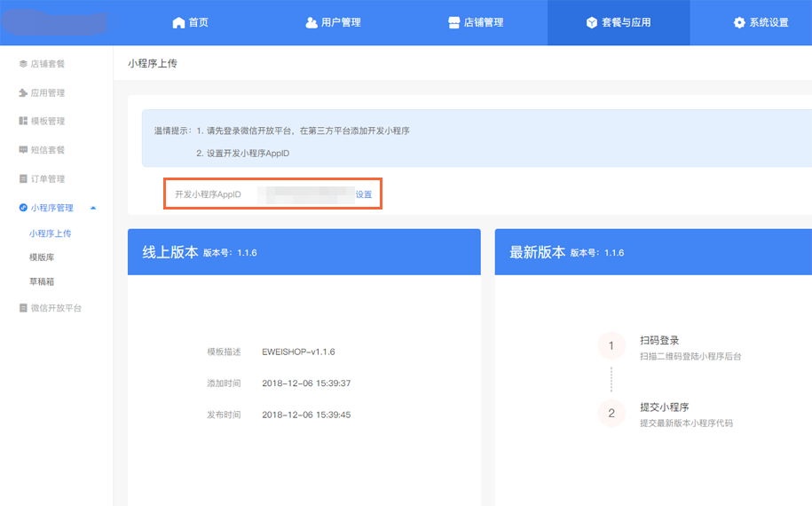Open 草稿箱 in the sidebar submenu
812x506 pixels.
pos(42,281)
